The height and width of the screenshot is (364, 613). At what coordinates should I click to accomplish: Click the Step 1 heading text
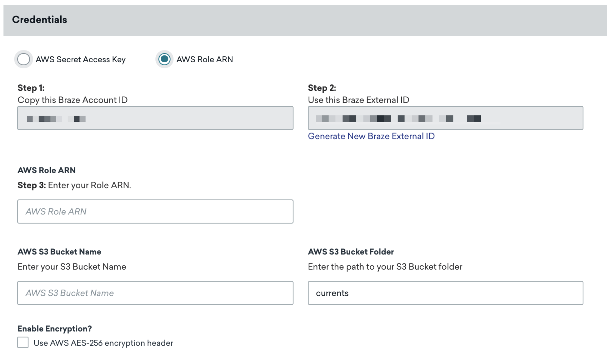click(31, 88)
